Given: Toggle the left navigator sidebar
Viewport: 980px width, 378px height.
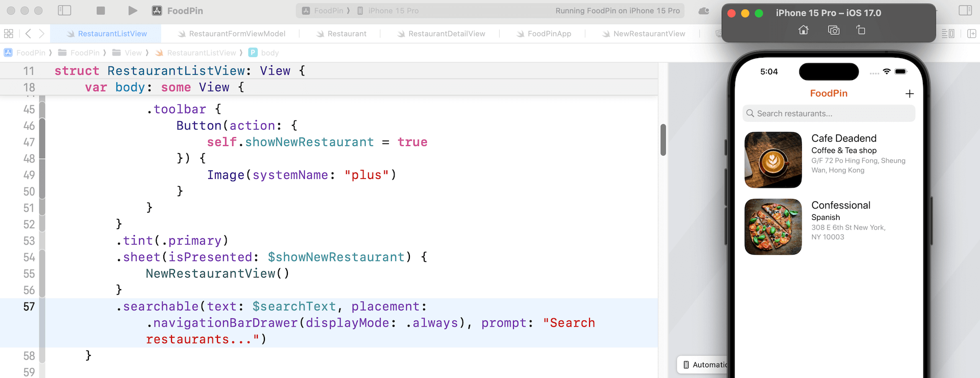Looking at the screenshot, I should pos(64,11).
